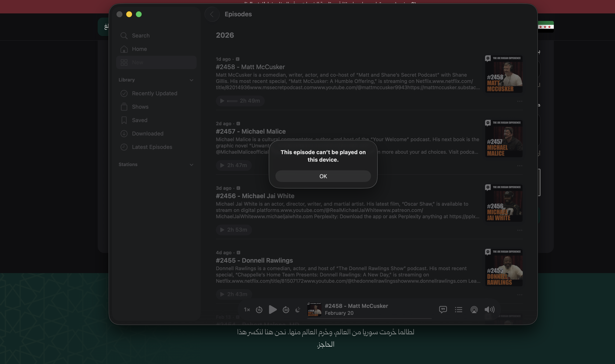Viewport: 615px width, 364px height.
Task: Select Downloaded in the sidebar
Action: pos(148,134)
